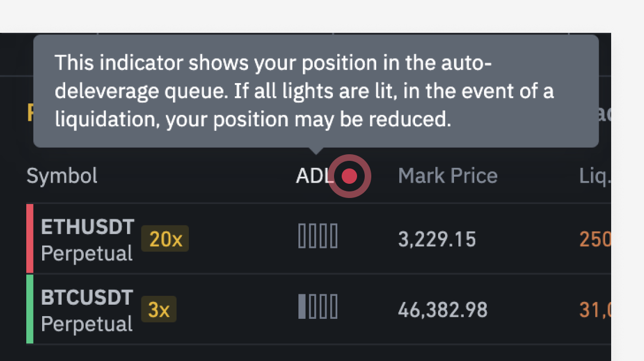Open the 20x leverage badge on ETHUSDT
644x361 pixels.
[165, 238]
